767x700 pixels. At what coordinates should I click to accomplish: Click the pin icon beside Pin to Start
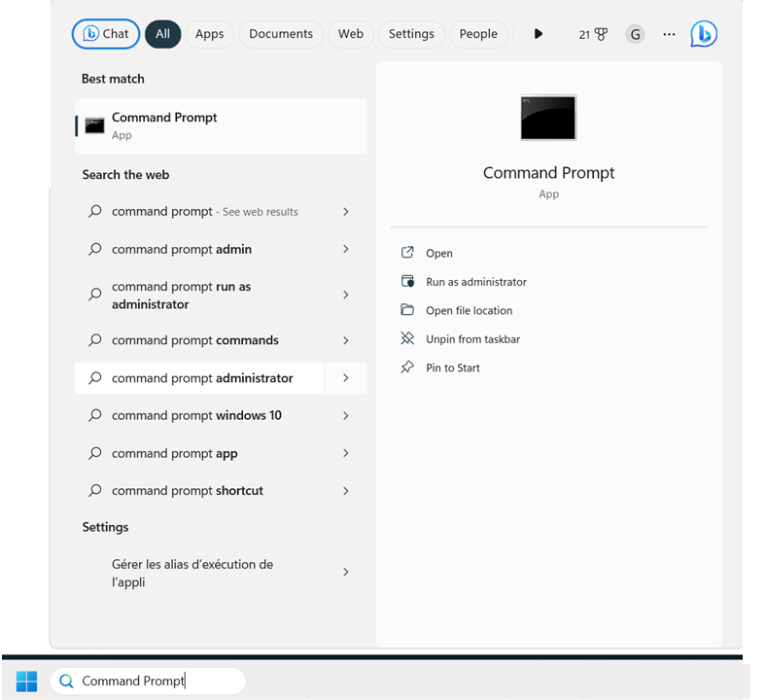point(407,367)
